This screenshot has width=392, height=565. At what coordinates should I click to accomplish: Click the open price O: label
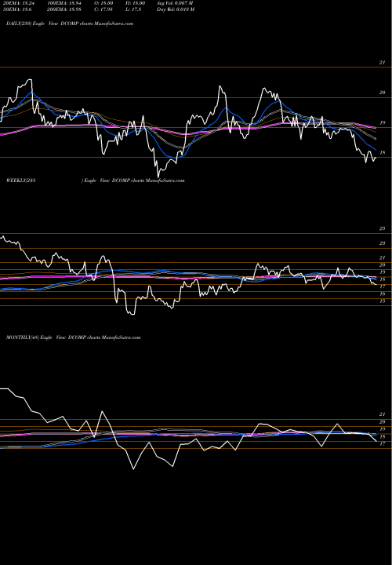pyautogui.click(x=103, y=3)
